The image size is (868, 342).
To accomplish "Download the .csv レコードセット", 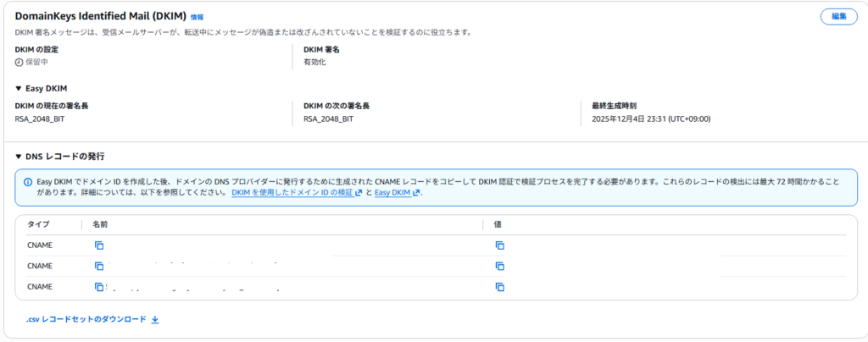I will pyautogui.click(x=86, y=320).
